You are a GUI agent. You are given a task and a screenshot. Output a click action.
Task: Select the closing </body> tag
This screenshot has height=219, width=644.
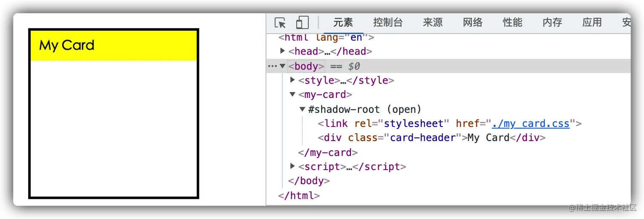coord(309,181)
